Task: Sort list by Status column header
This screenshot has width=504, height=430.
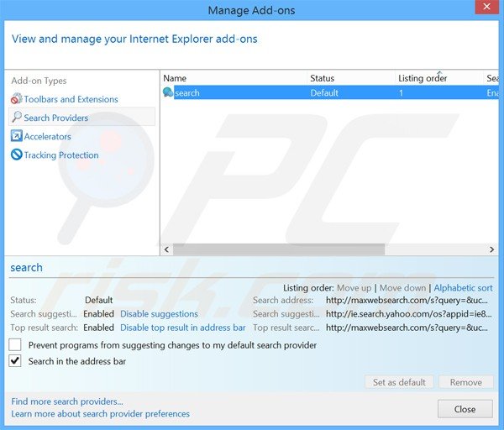Action: (x=322, y=78)
